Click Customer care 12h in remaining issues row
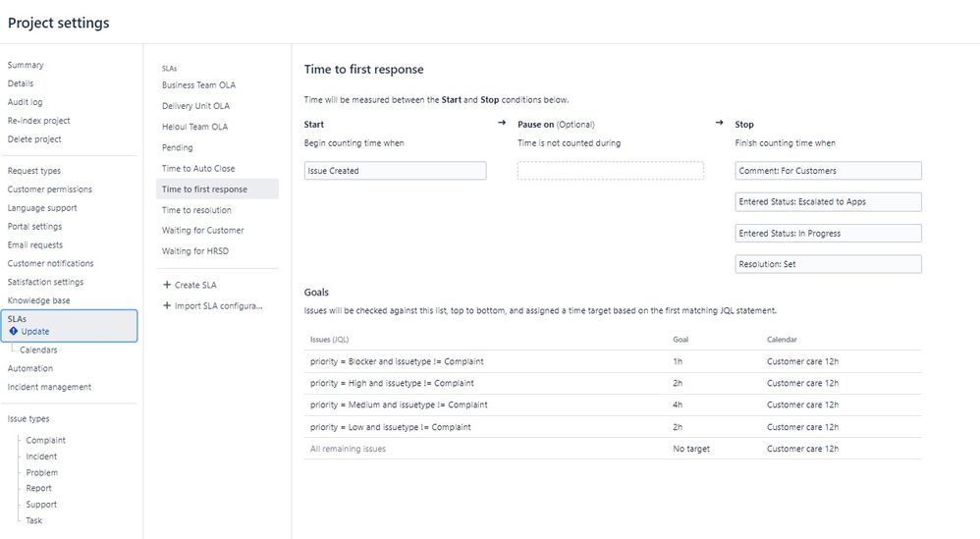The height and width of the screenshot is (539, 980). point(802,449)
